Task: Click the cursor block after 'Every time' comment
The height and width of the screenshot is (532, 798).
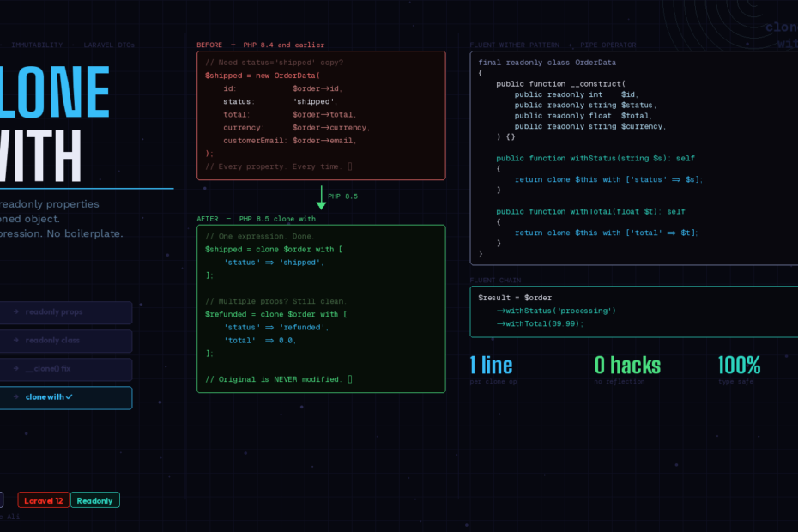Action: point(350,166)
